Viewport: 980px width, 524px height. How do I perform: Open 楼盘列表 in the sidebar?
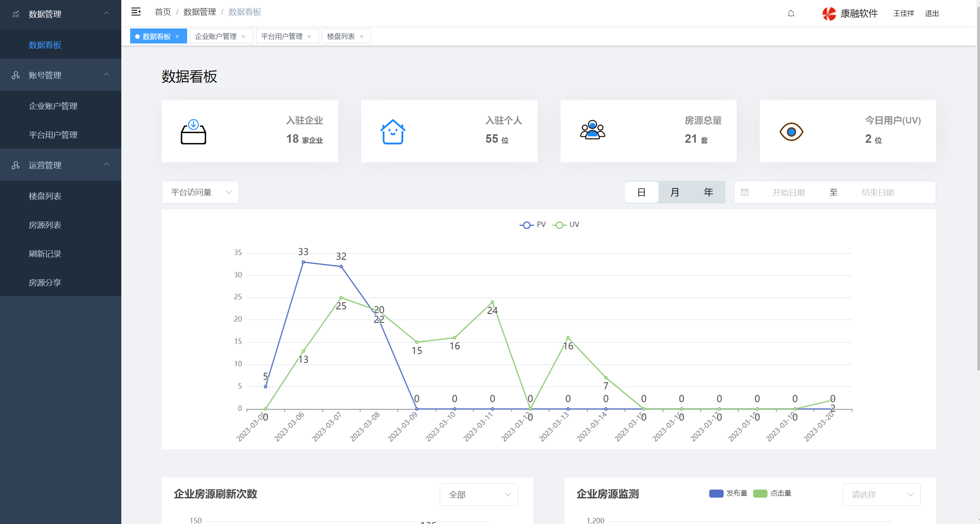60,196
